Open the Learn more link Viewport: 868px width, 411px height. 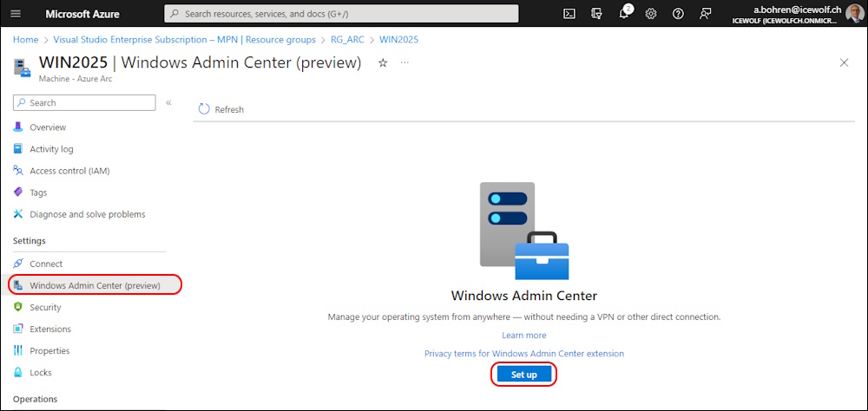point(523,336)
